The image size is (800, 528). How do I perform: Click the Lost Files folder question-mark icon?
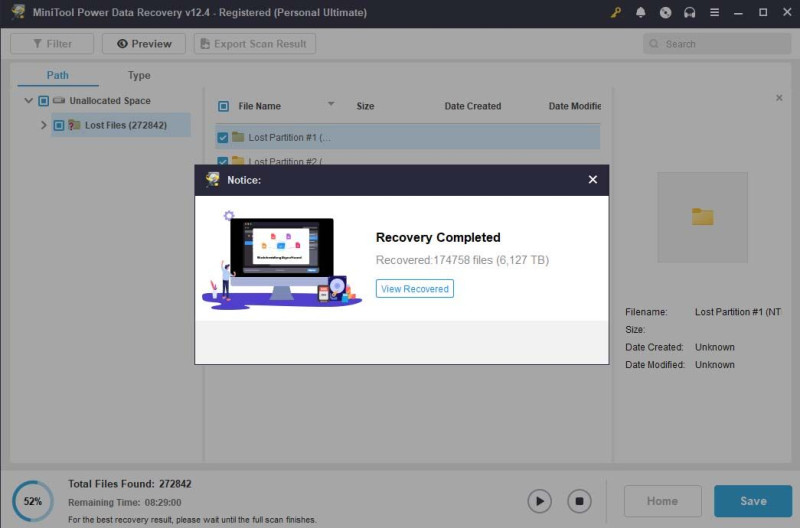click(74, 124)
